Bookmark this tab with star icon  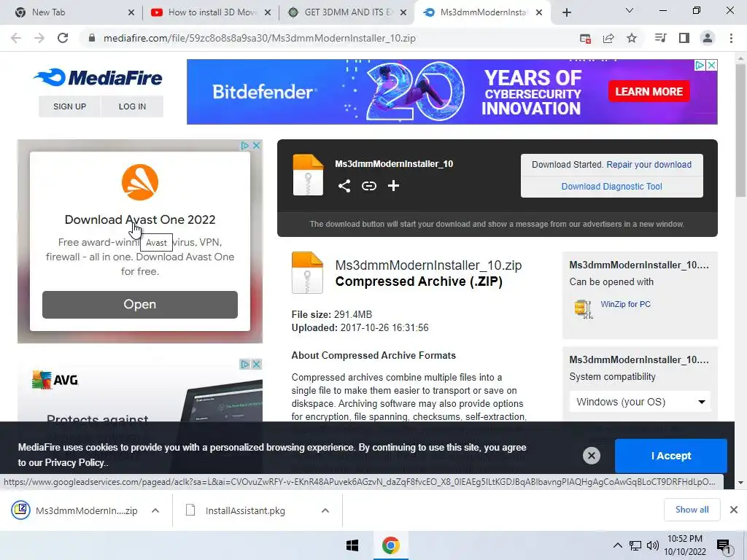[632, 38]
